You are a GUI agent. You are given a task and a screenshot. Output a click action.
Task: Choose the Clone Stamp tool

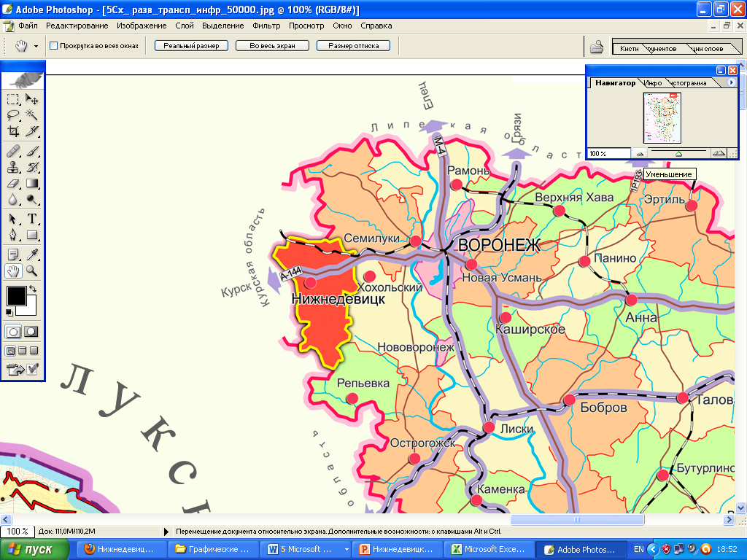coord(13,167)
